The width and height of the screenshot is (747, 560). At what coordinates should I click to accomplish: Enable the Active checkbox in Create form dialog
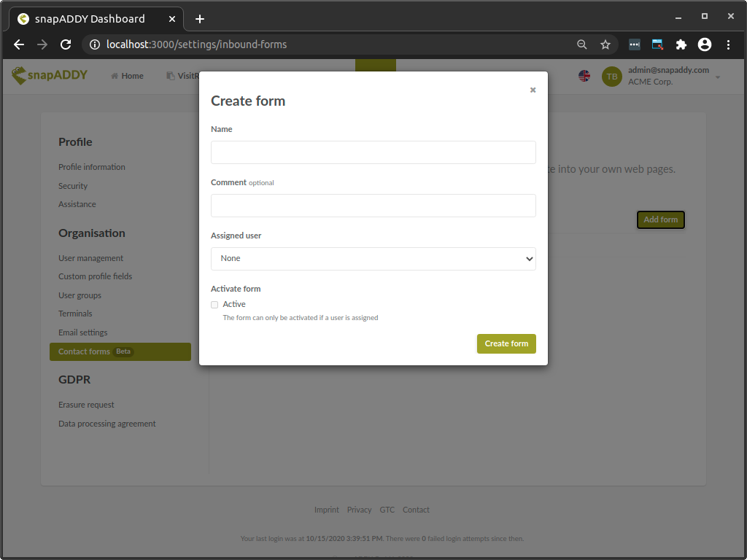tap(214, 304)
